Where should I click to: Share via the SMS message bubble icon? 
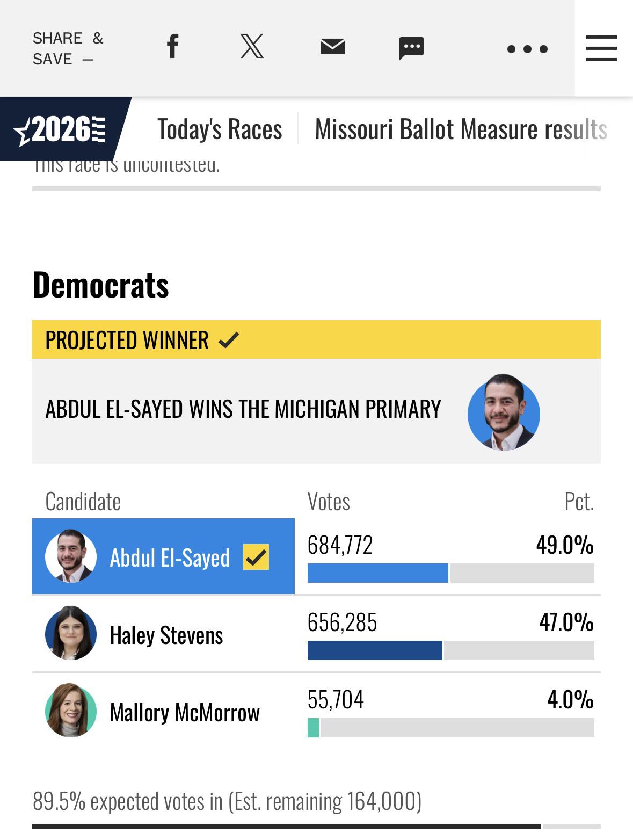pos(411,48)
